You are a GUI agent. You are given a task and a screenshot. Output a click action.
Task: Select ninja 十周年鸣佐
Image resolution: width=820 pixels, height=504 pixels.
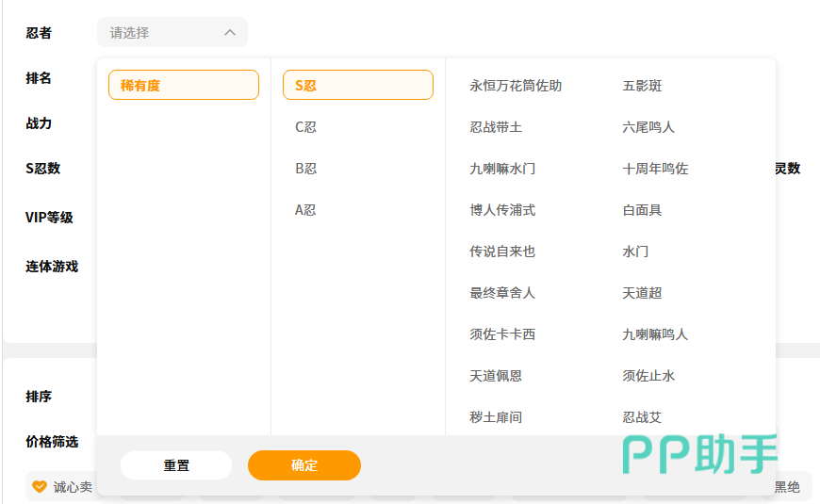tap(655, 169)
